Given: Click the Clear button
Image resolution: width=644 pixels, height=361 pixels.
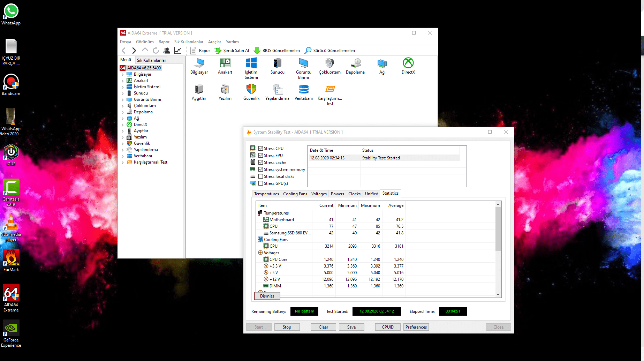Looking at the screenshot, I should point(323,327).
